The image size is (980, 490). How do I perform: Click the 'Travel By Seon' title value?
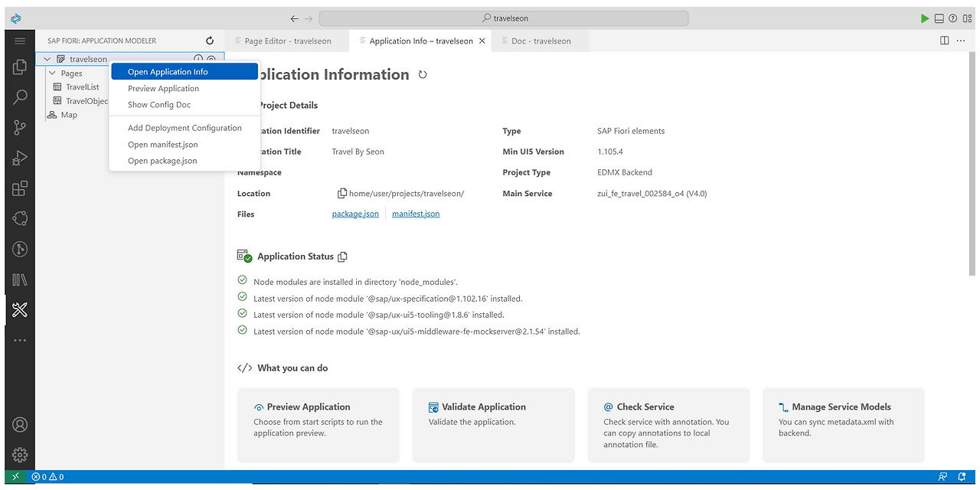(x=358, y=152)
